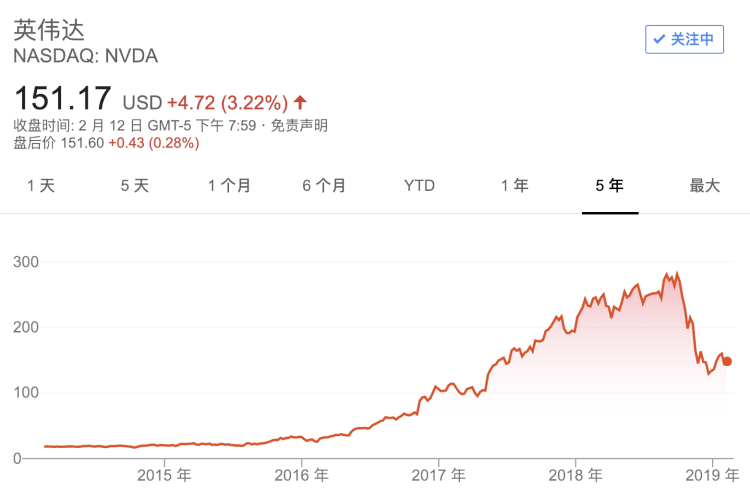The height and width of the screenshot is (496, 750).
Task: Toggle the 关注中 follow button
Action: 684,39
